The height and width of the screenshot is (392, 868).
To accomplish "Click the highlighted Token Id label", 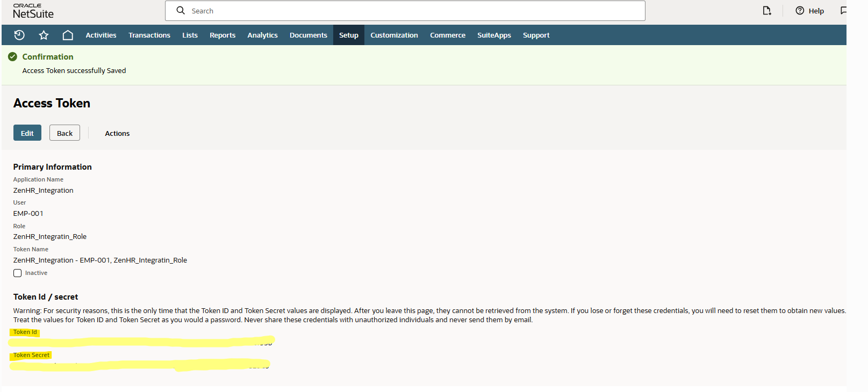I will 25,332.
